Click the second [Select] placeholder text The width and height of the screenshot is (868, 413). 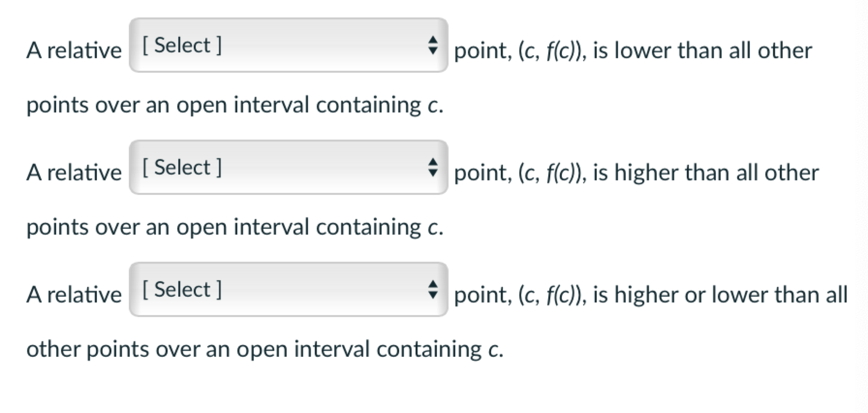[x=181, y=167]
